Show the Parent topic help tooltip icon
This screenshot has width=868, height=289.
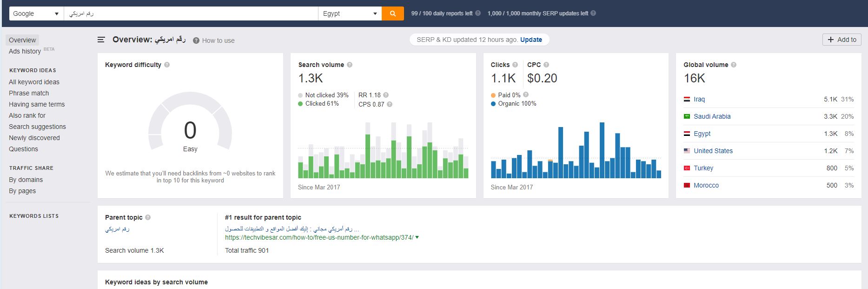(148, 217)
